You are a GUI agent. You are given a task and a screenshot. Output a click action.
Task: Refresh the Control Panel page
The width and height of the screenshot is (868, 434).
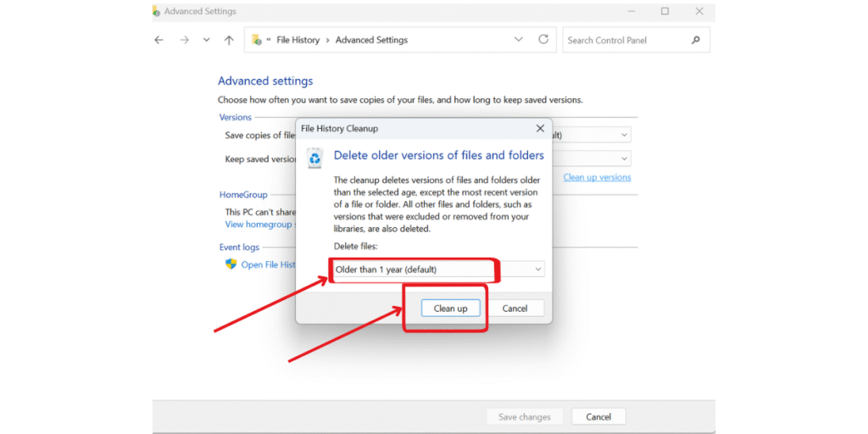click(543, 39)
